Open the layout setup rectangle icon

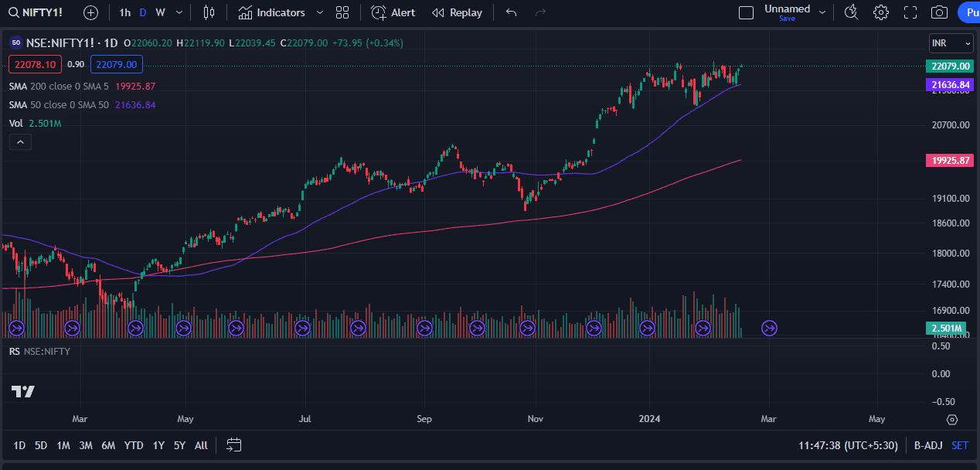[x=746, y=12]
